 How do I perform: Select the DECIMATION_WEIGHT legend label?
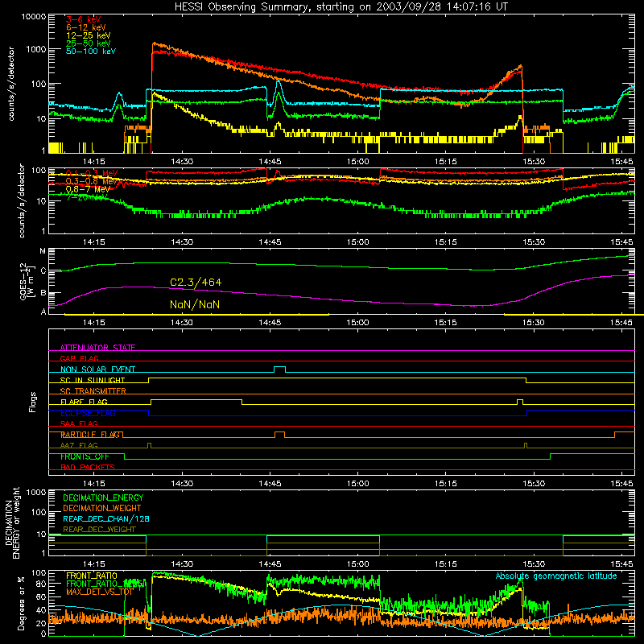102,508
